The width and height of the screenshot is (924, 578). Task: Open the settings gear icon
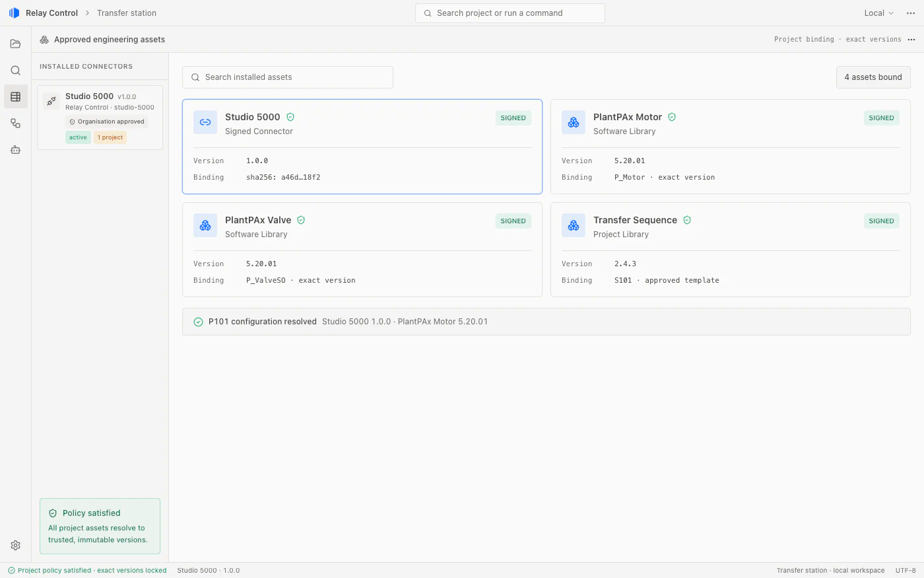coord(16,546)
